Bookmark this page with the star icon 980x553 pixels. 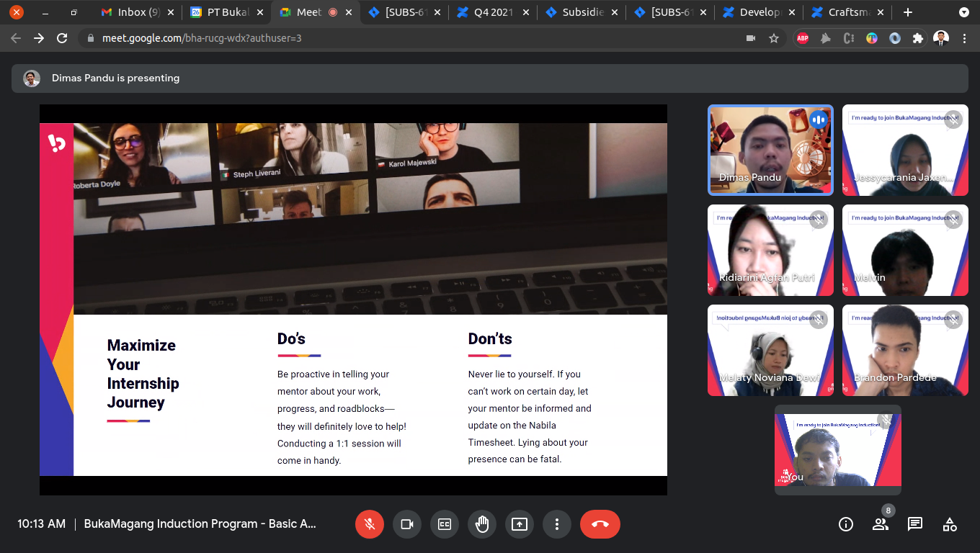click(x=774, y=38)
